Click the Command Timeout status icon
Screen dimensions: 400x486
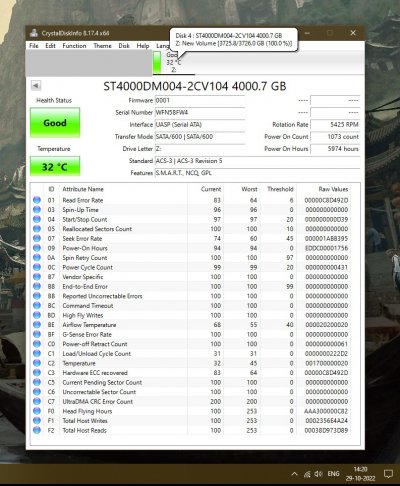pos(37,305)
